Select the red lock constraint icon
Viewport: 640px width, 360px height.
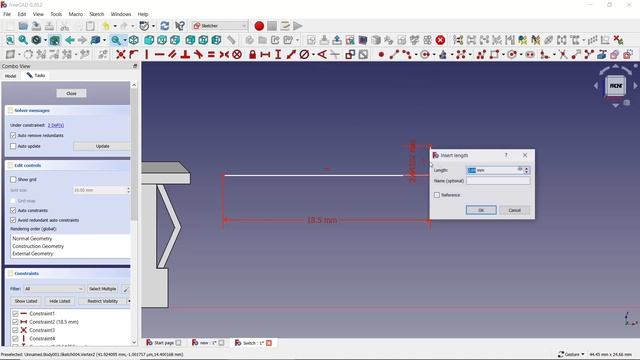tap(252, 54)
